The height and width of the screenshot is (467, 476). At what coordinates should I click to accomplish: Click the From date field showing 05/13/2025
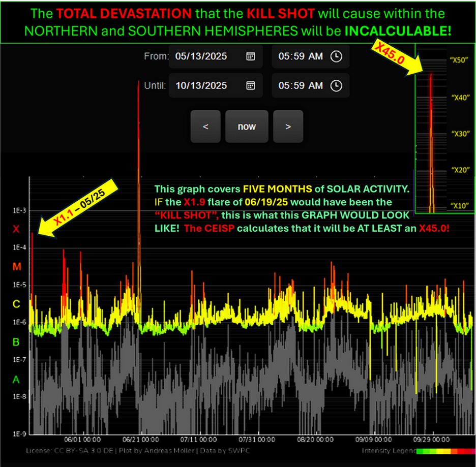coord(201,56)
